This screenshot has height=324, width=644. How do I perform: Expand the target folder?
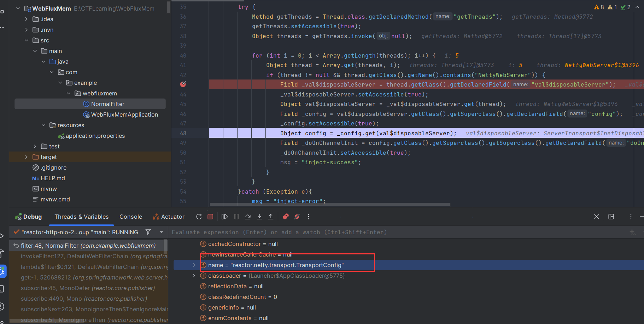pos(27,157)
